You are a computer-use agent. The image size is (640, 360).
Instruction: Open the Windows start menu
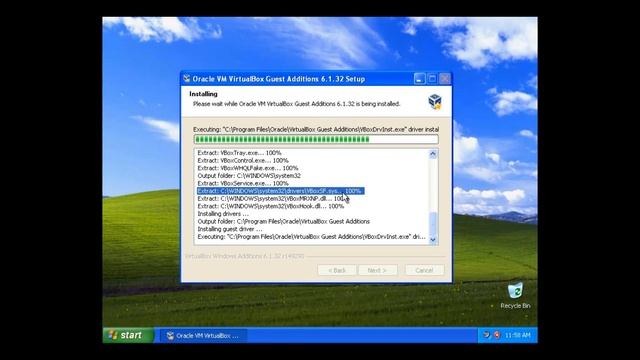(x=128, y=335)
